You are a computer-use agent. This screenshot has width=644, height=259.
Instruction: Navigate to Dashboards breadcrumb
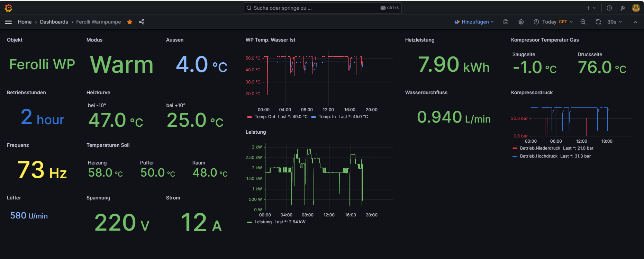54,22
